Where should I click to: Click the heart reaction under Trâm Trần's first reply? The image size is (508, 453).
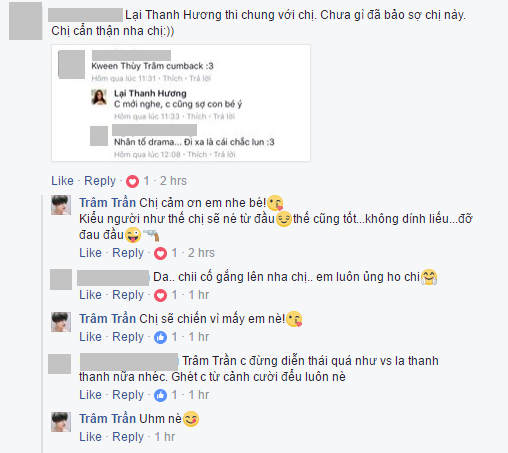click(160, 253)
